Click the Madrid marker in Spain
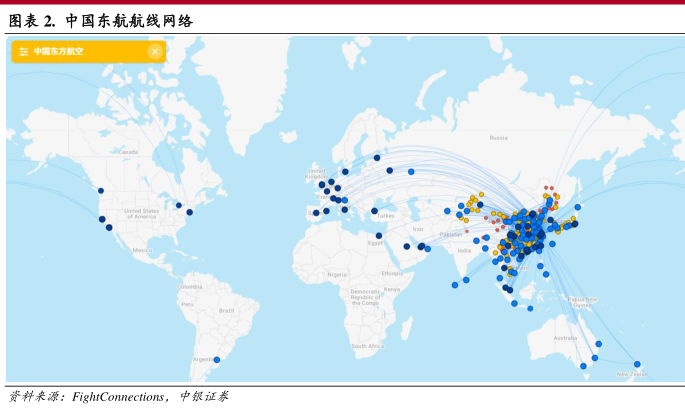Viewport: 685px width, 410px height. 316,212
